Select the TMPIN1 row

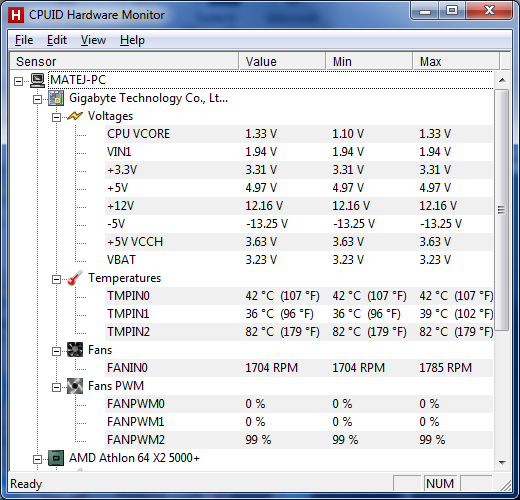click(x=299, y=314)
